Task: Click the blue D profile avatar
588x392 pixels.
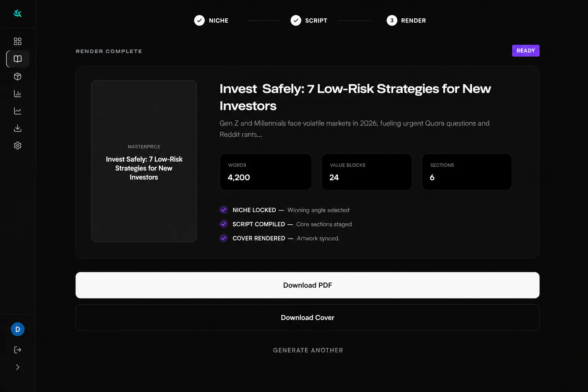Action: (18, 329)
